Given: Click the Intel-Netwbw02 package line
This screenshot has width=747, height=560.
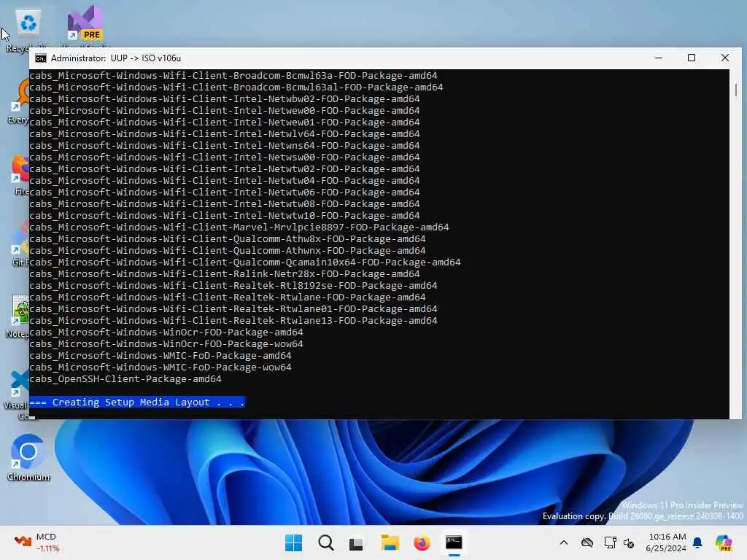Looking at the screenshot, I should 225,99.
